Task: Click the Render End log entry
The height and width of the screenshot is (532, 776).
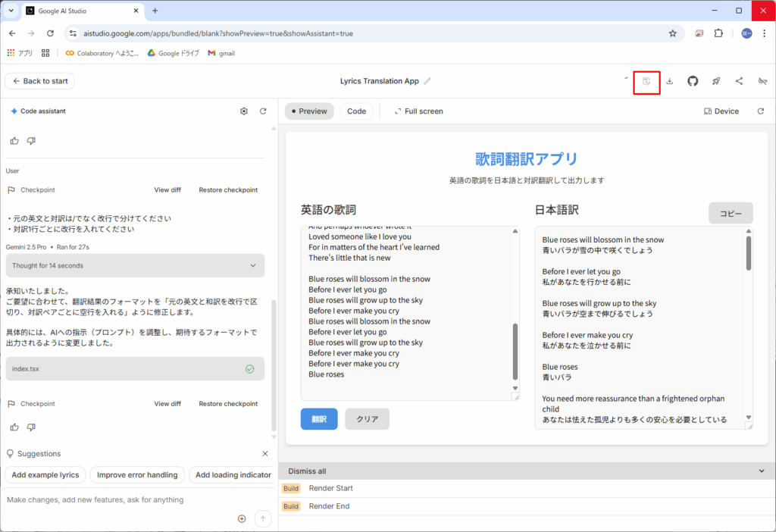Action: 527,506
